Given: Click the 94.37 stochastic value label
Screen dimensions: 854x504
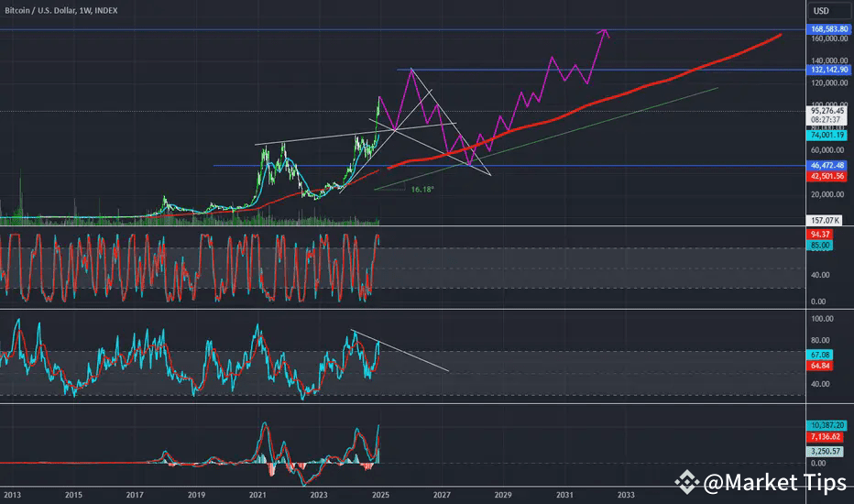Looking at the screenshot, I should click(820, 235).
